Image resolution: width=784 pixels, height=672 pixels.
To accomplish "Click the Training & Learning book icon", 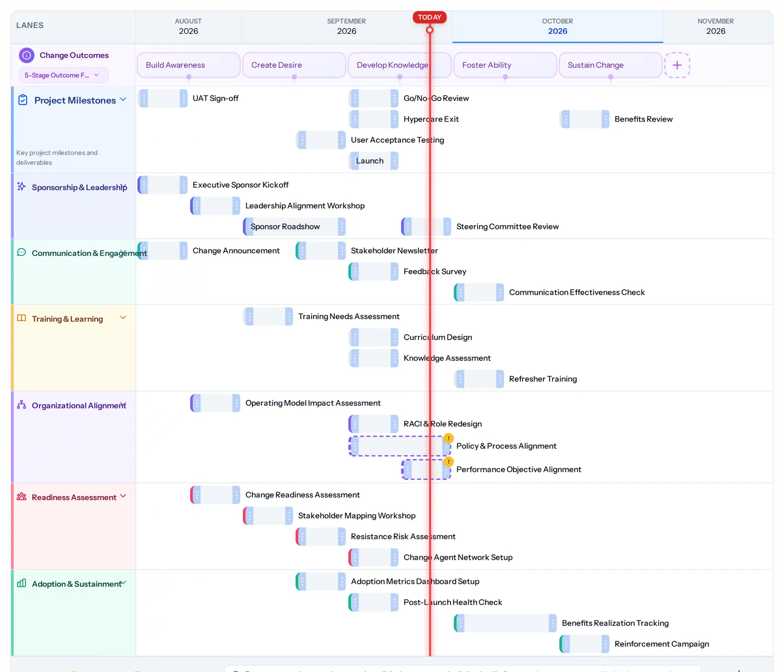I will [x=22, y=318].
